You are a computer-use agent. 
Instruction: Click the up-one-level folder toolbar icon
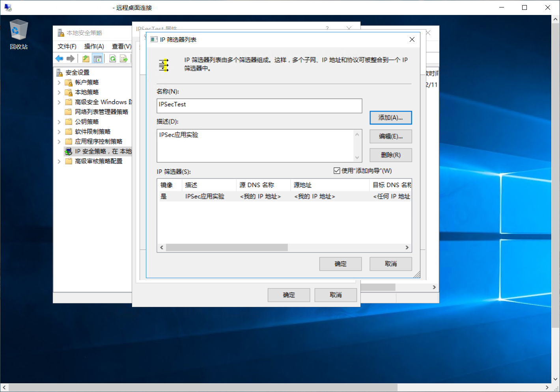86,59
